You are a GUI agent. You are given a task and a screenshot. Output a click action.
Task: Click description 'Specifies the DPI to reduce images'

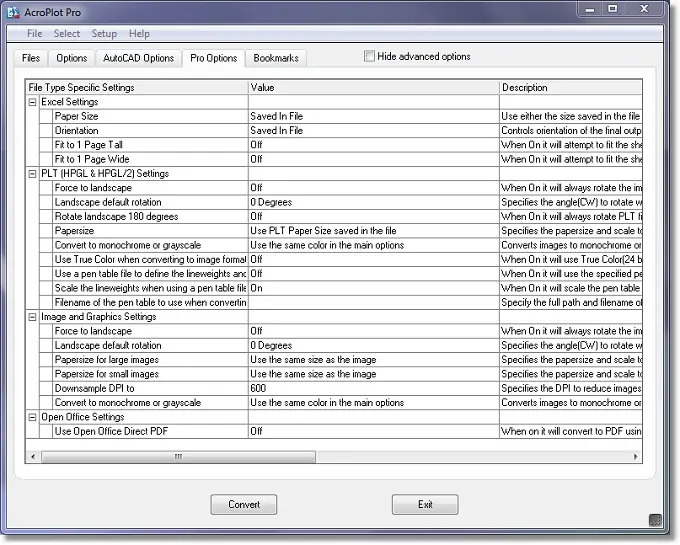point(571,388)
